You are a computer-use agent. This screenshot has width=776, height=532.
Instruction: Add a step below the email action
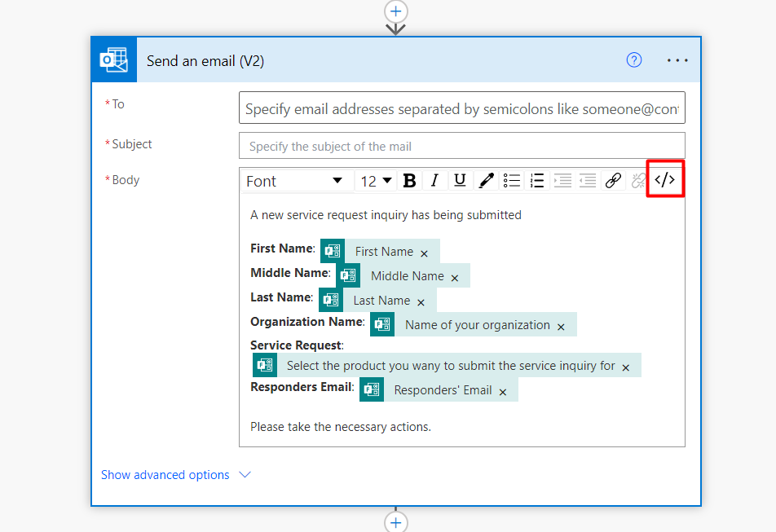[396, 521]
